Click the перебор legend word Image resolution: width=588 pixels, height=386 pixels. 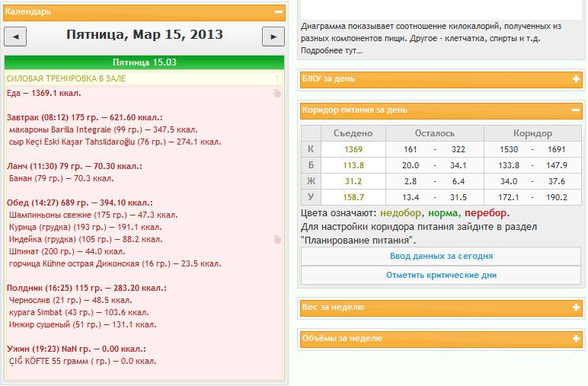click(x=485, y=213)
